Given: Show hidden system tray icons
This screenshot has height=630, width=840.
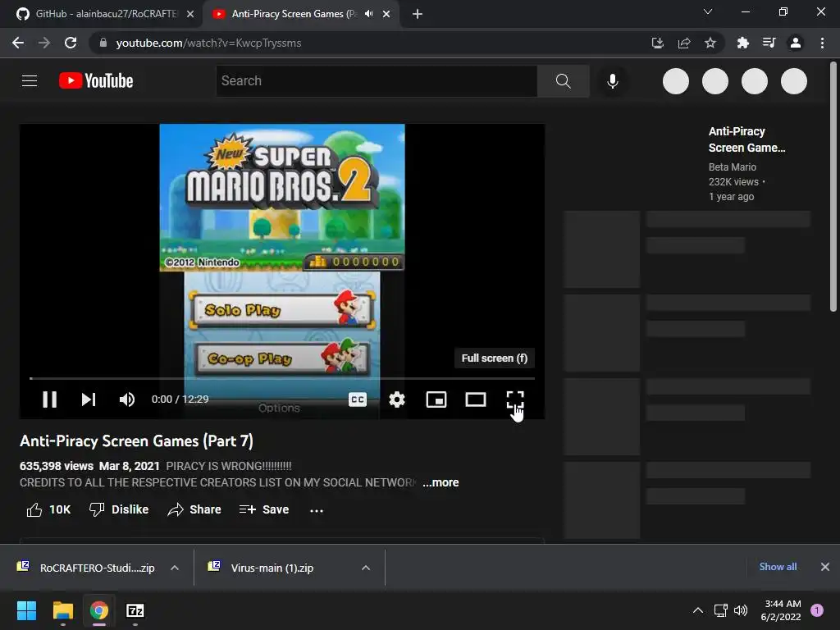Looking at the screenshot, I should click(x=697, y=610).
